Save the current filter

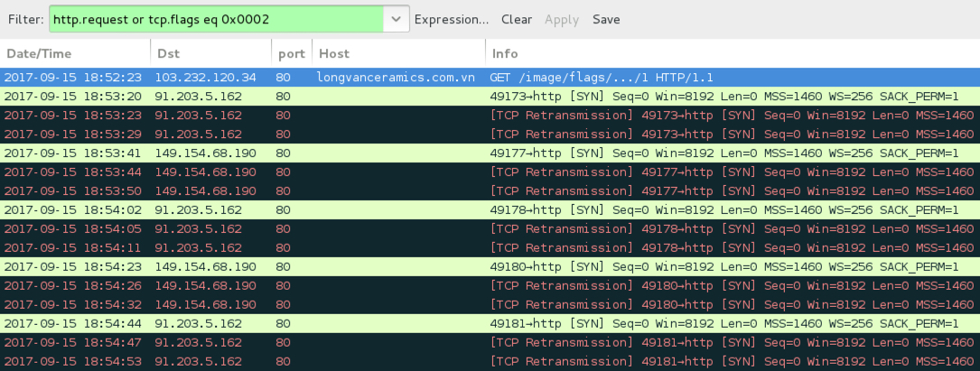pyautogui.click(x=606, y=19)
